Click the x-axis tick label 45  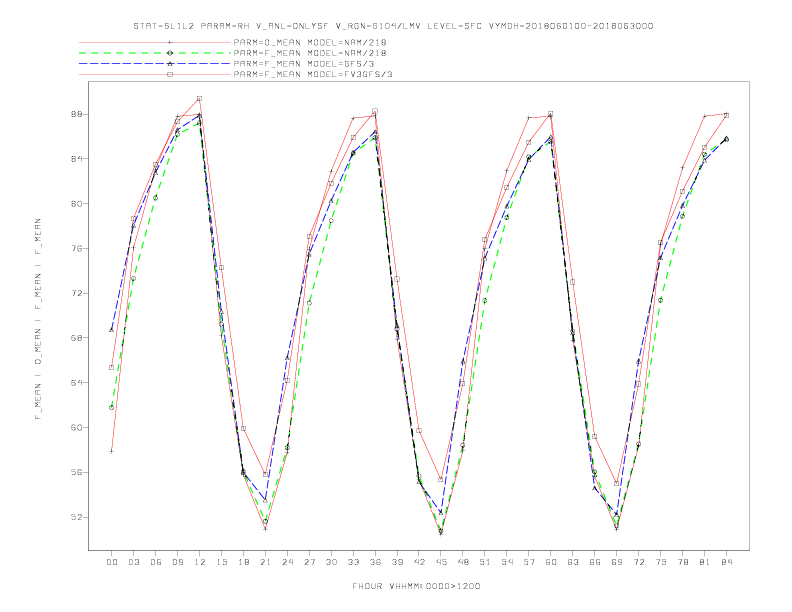coord(441,562)
